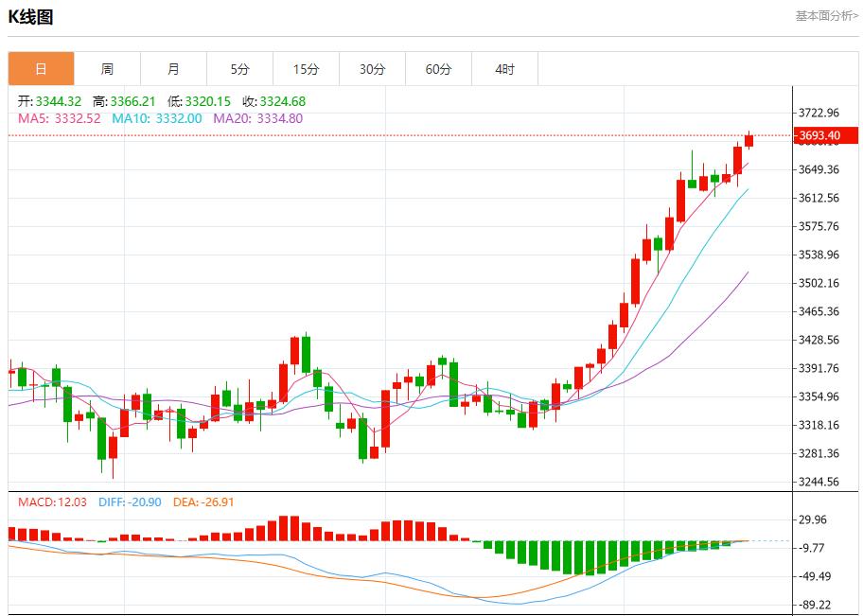Select the 4时 timeframe tab
This screenshot has height=616, width=863.
pos(504,68)
